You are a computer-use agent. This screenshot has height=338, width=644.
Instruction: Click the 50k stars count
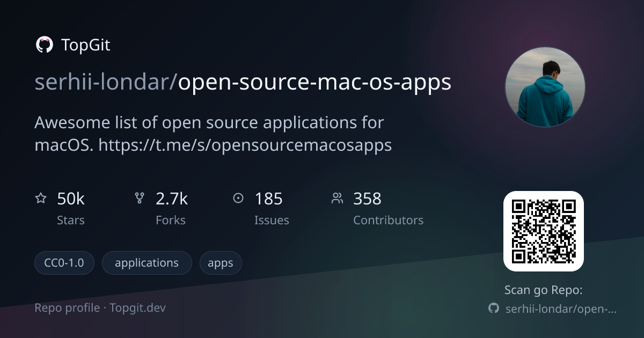click(x=71, y=199)
